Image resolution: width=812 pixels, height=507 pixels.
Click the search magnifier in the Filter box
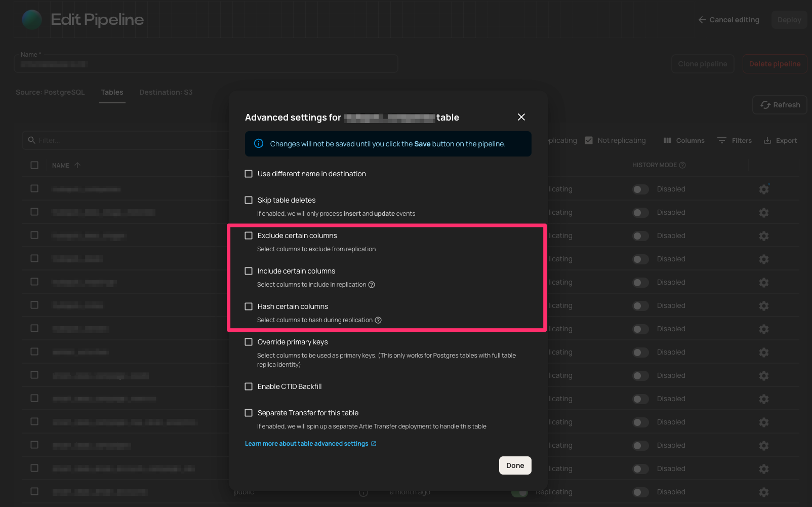pyautogui.click(x=31, y=140)
